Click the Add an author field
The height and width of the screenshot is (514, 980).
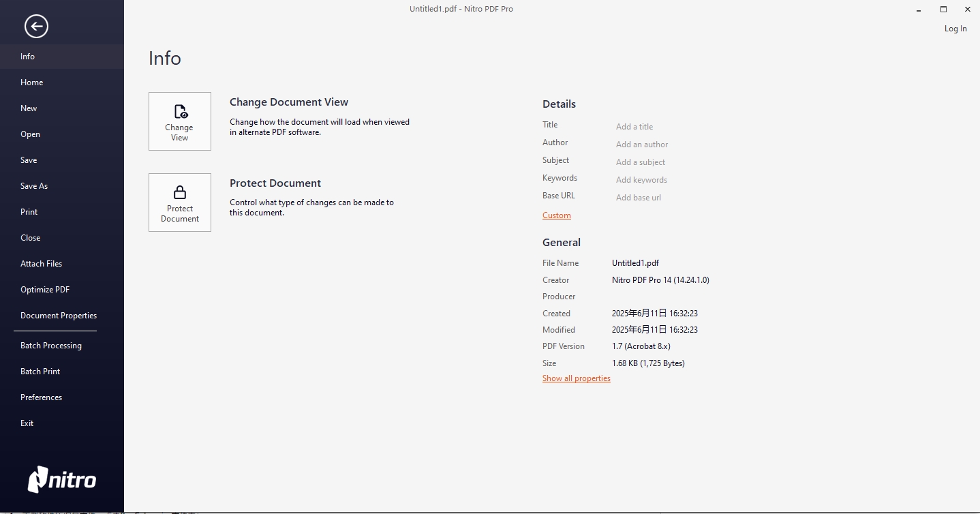[x=642, y=145]
